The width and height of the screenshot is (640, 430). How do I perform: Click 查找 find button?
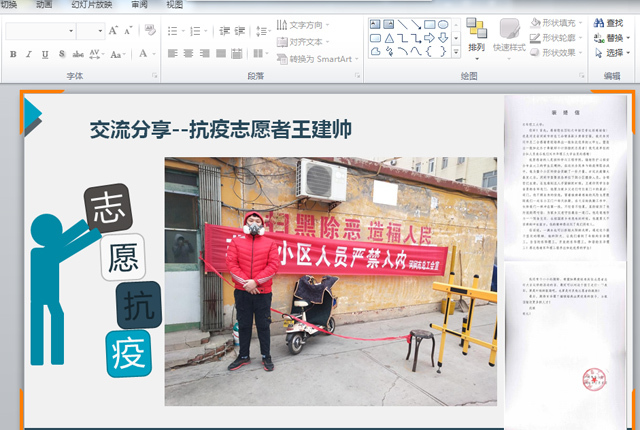(609, 23)
